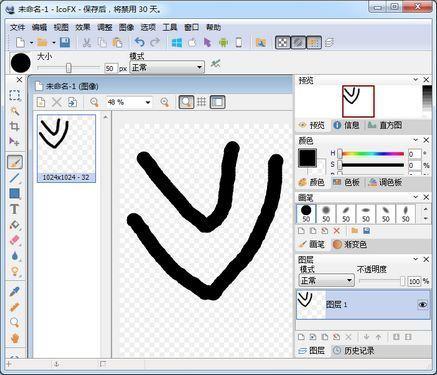This screenshot has height=375, width=437.
Task: Switch to the 渐变色 tab
Action: (x=350, y=244)
